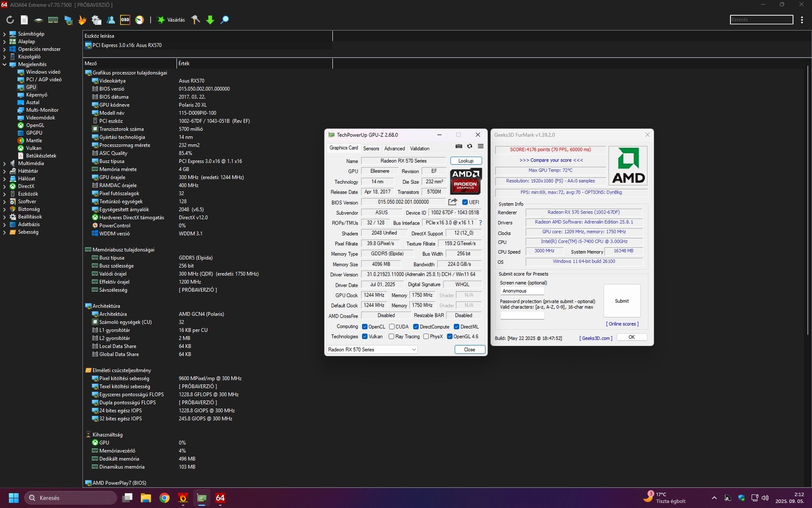Expand the Sebesség tree node

point(4,232)
